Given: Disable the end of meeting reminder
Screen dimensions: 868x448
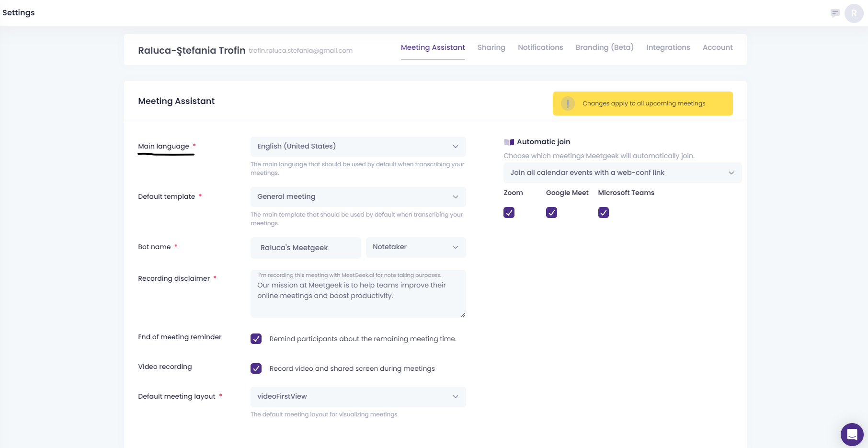Looking at the screenshot, I should click(256, 339).
